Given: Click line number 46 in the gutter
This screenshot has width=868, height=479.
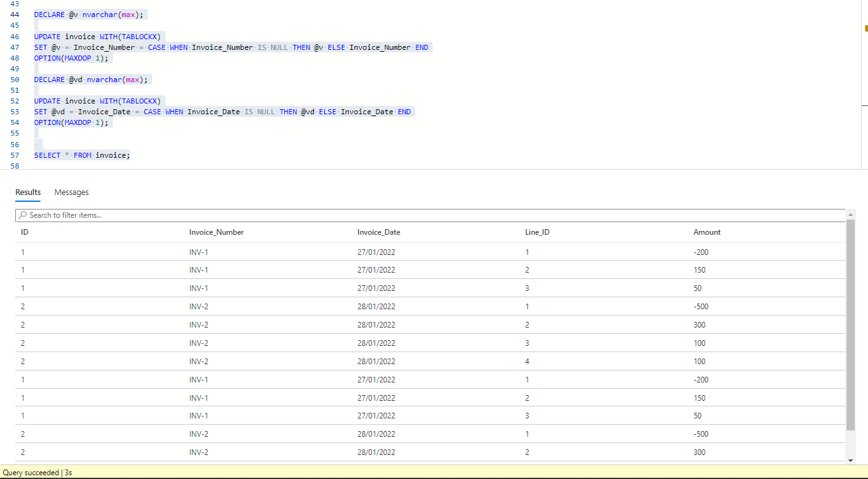Looking at the screenshot, I should tap(15, 37).
